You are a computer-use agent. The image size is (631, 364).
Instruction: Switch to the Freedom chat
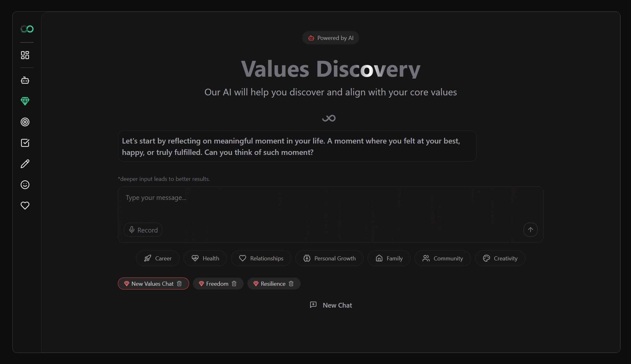click(216, 284)
